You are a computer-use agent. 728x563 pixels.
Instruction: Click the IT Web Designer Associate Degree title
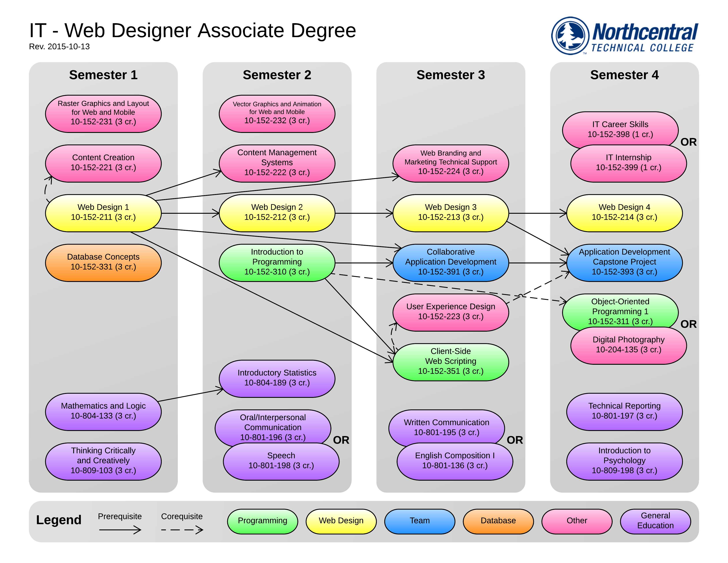(x=193, y=31)
